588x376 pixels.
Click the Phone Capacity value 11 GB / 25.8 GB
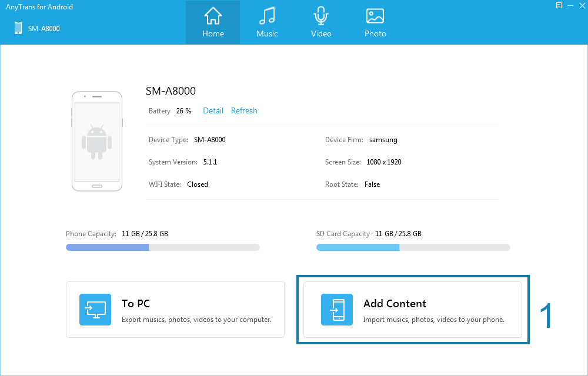145,234
